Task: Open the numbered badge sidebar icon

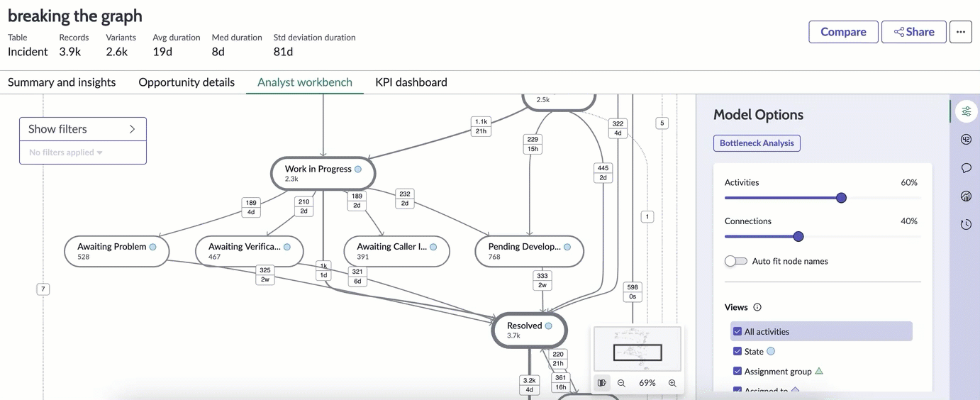Action: [x=966, y=140]
